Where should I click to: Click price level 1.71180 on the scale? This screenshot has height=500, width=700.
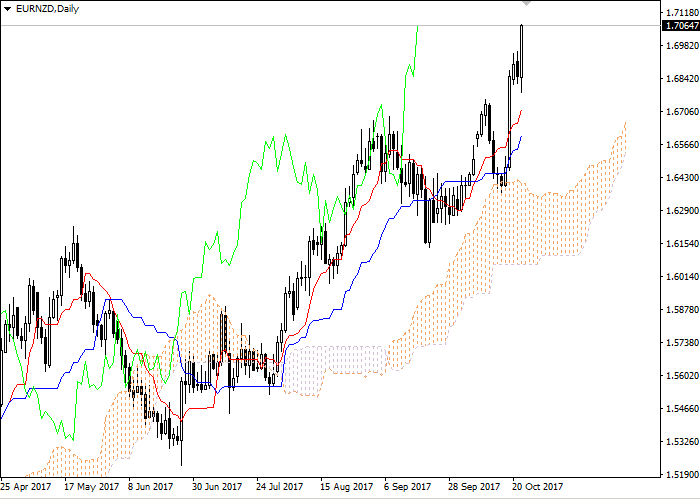coord(682,12)
